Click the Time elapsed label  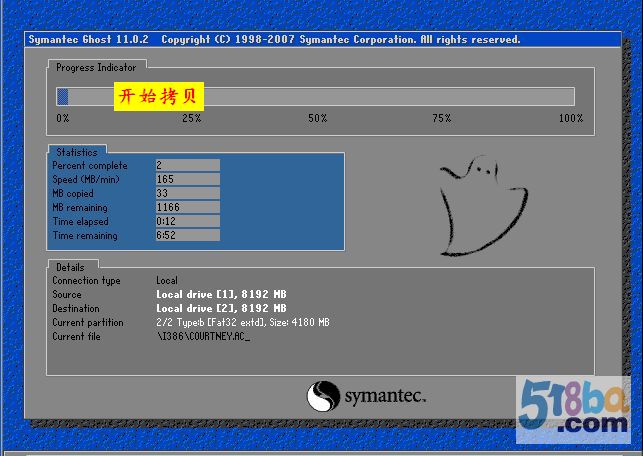(81, 221)
